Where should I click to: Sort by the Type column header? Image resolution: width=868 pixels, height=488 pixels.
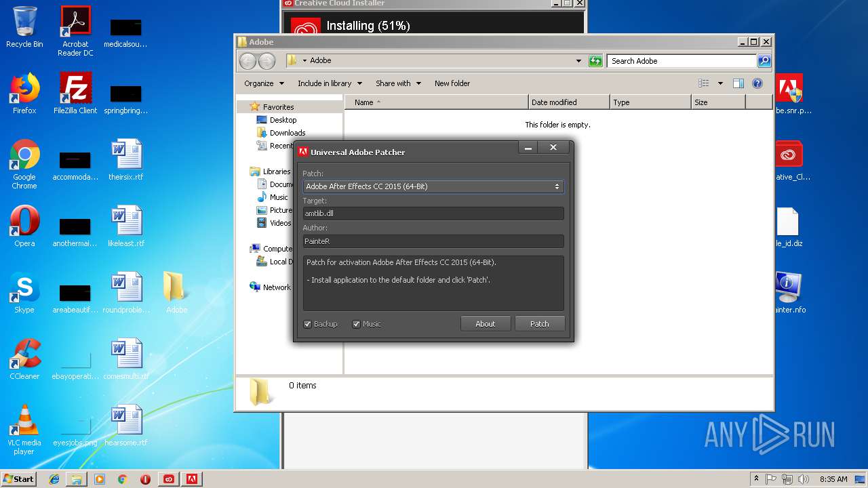[650, 102]
